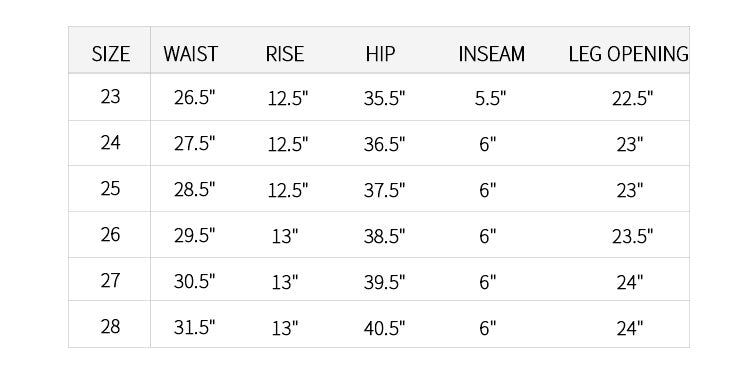Select the INSEAM column header

tap(492, 54)
